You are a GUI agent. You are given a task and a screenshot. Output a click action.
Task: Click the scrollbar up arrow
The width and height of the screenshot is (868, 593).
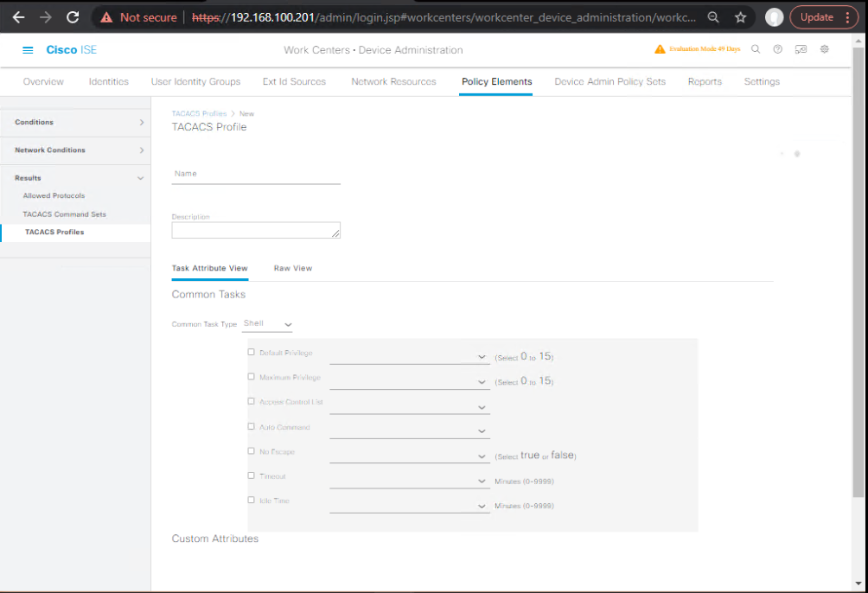coord(858,41)
